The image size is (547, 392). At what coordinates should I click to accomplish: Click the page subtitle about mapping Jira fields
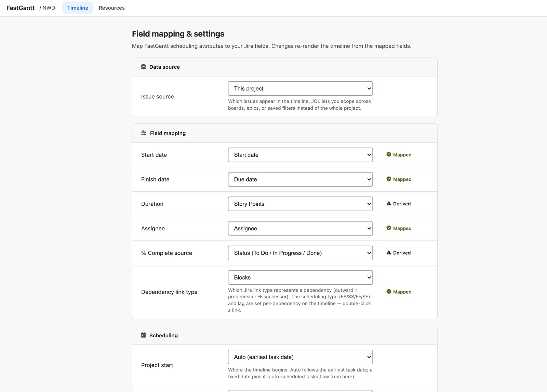[x=271, y=46]
